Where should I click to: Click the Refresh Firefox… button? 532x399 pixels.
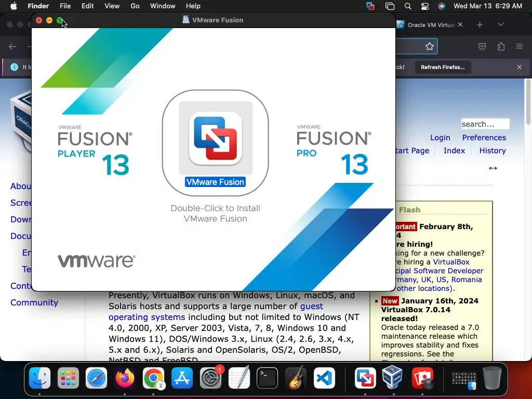(x=443, y=67)
